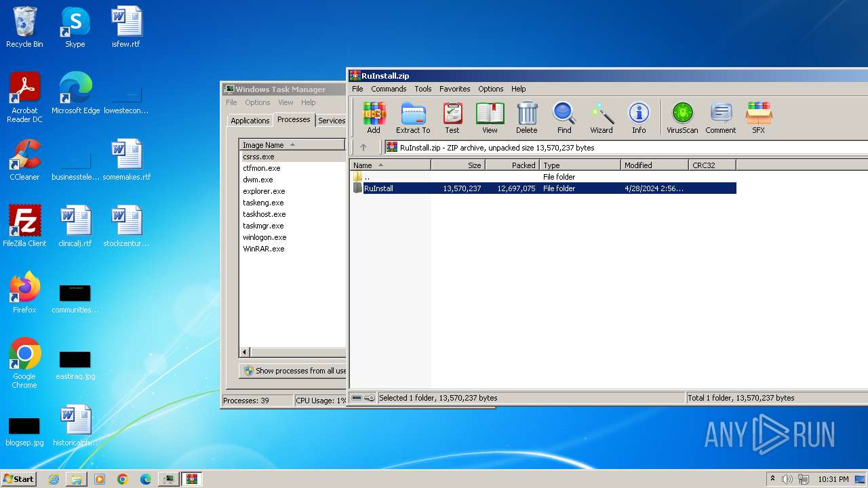Image resolution: width=868 pixels, height=488 pixels.
Task: Open Skype desktop shortcut
Action: 75,27
